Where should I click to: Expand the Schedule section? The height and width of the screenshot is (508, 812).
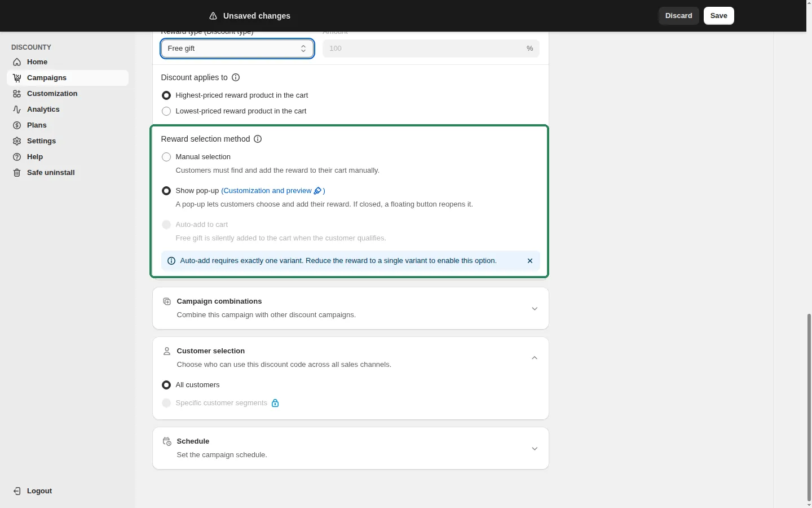pyautogui.click(x=535, y=449)
